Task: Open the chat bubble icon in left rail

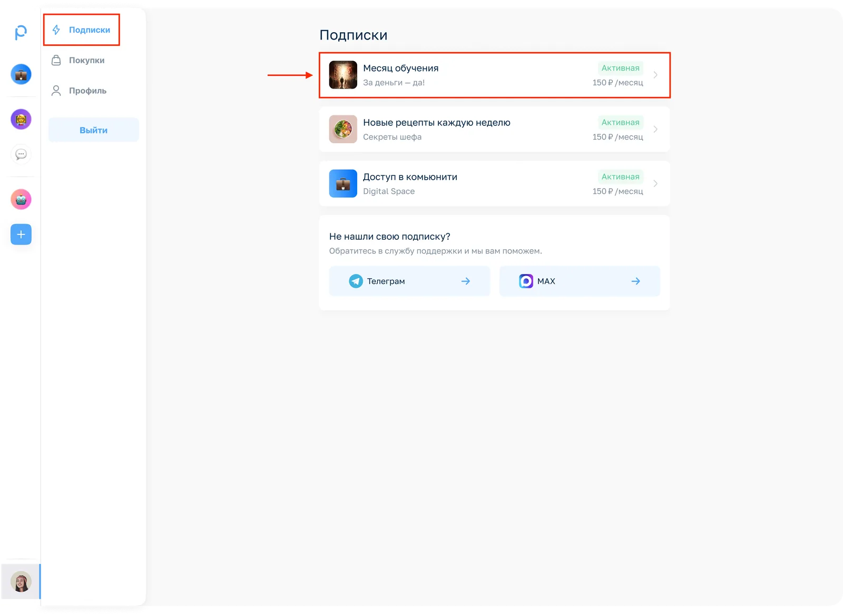Action: (x=21, y=154)
